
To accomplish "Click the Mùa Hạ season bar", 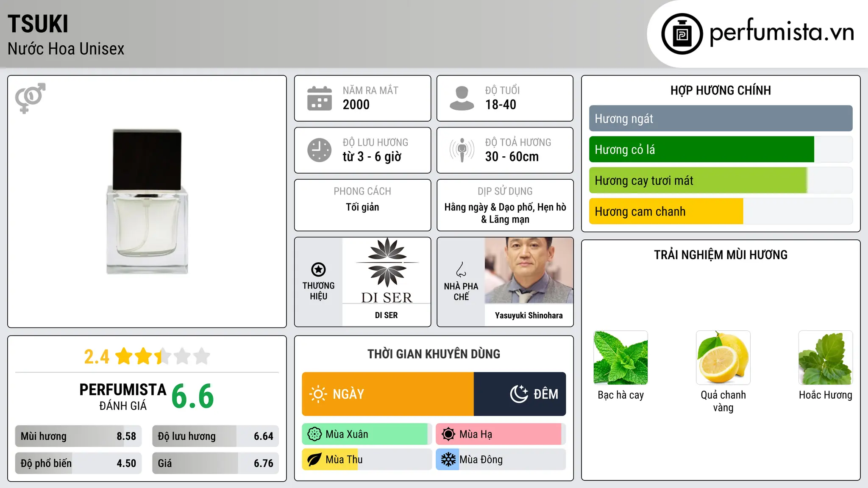I will (x=501, y=434).
